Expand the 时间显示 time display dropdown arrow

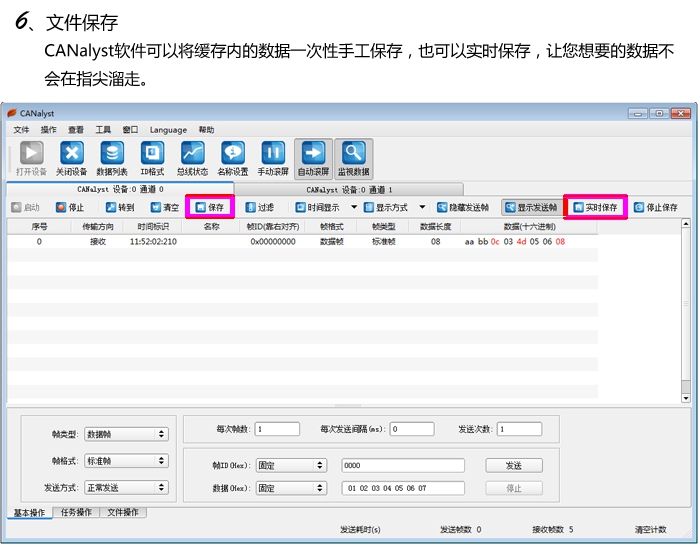[353, 208]
